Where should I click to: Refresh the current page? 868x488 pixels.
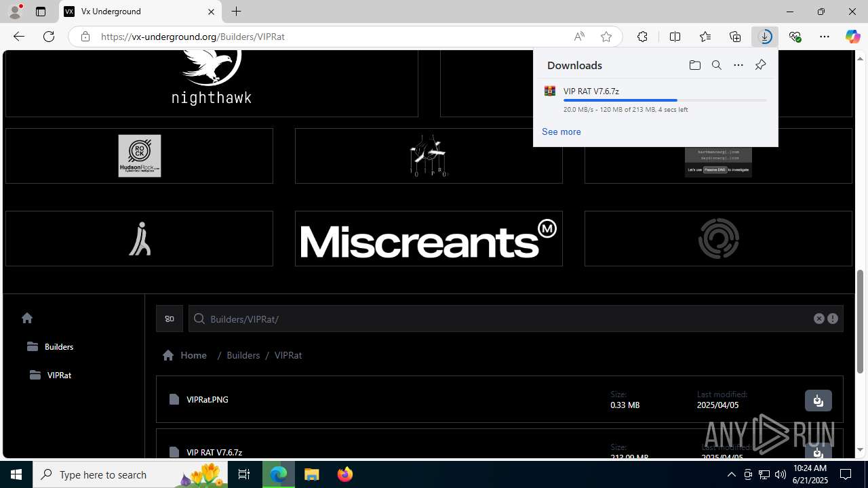(x=49, y=37)
